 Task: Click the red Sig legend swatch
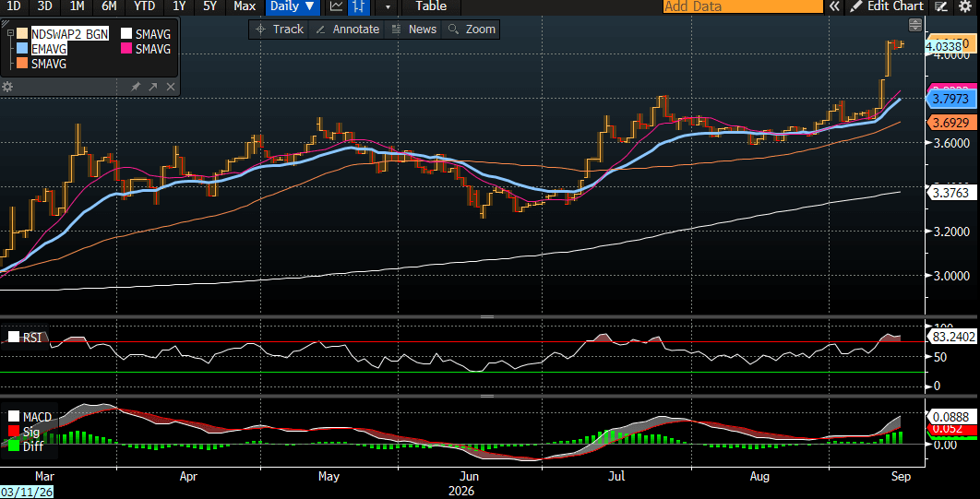click(14, 432)
